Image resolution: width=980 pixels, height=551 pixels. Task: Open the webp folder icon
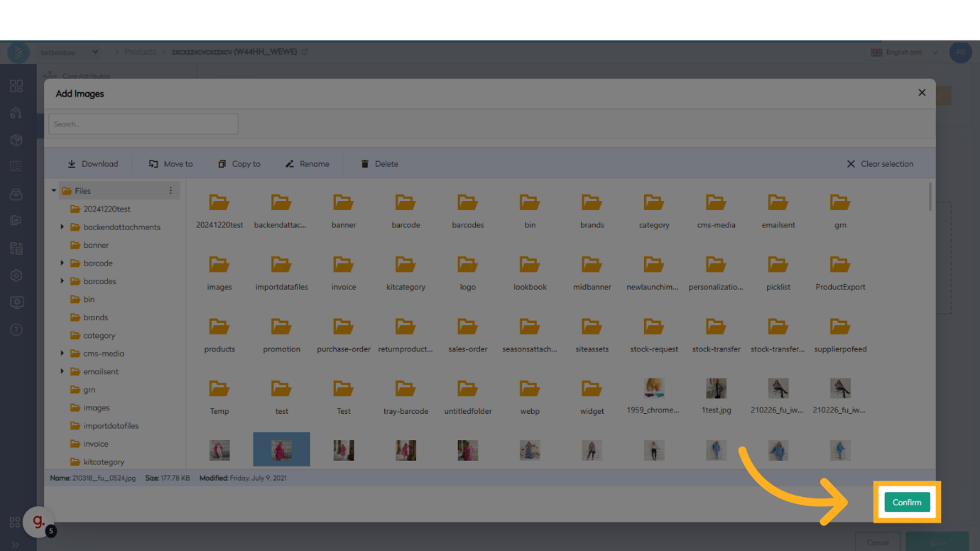click(530, 388)
